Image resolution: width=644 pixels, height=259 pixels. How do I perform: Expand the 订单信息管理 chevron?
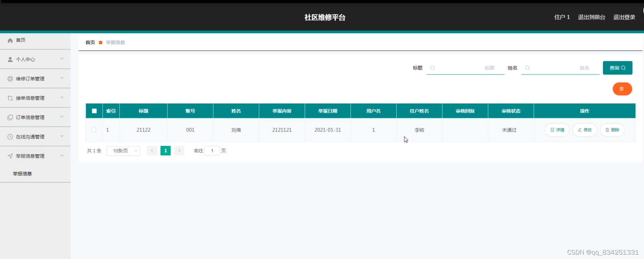tap(62, 117)
